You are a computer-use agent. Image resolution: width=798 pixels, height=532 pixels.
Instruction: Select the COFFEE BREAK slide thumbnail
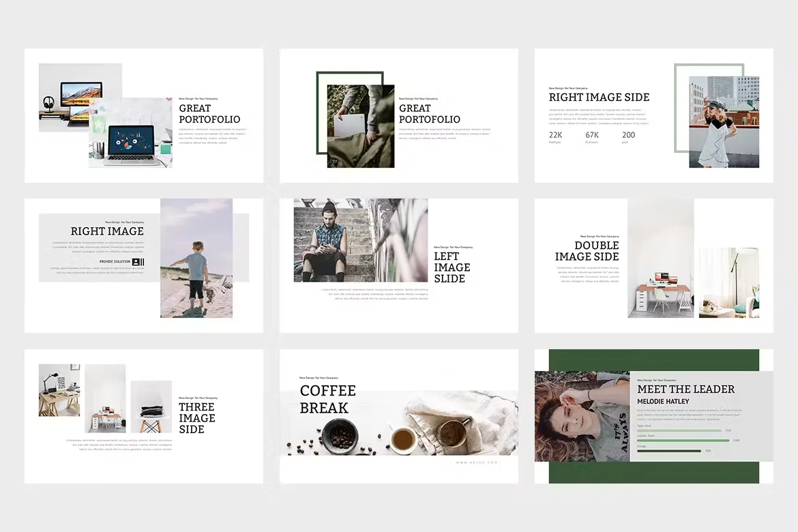coord(398,416)
